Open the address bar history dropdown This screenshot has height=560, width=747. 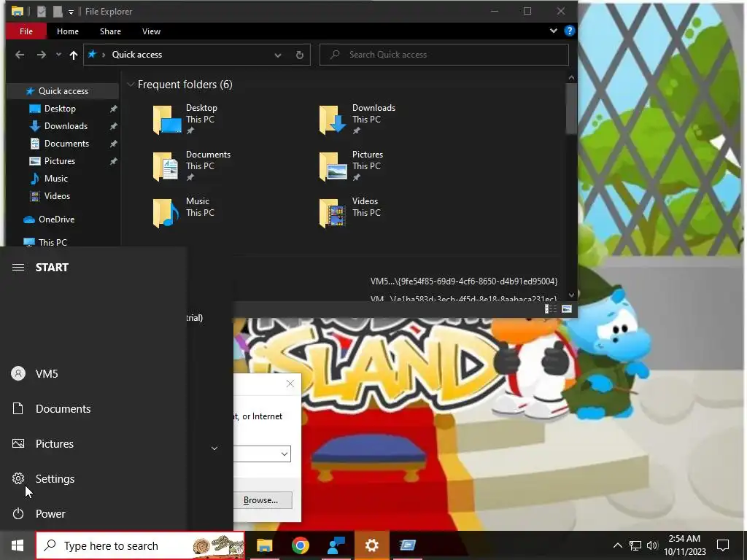[x=278, y=55]
